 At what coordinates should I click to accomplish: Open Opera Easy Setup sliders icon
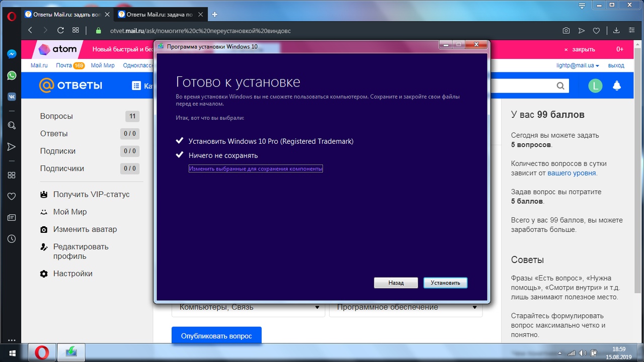coord(632,31)
